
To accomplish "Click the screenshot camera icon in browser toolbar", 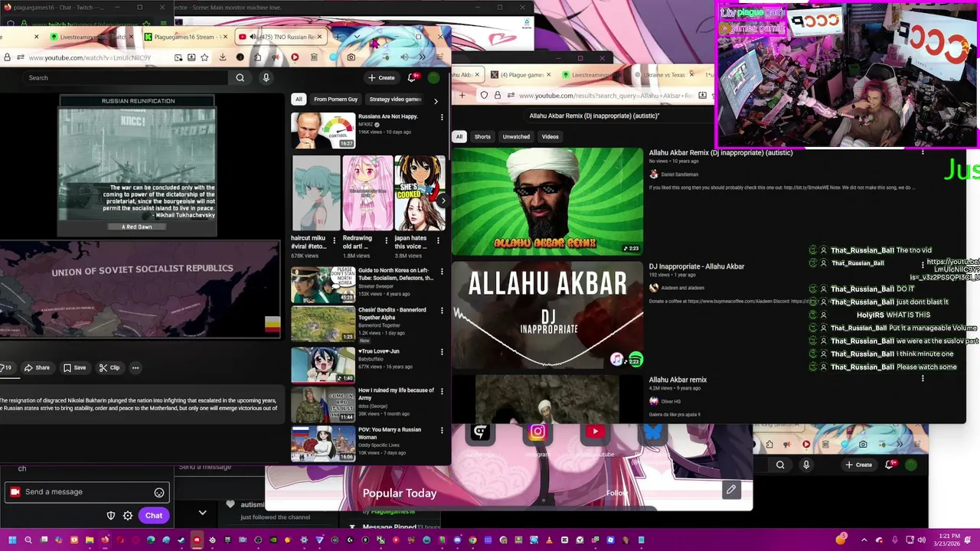I will click(351, 57).
